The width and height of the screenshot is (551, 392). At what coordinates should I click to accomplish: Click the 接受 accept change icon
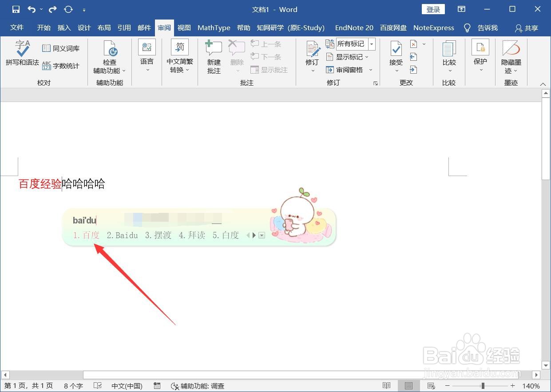coord(396,49)
